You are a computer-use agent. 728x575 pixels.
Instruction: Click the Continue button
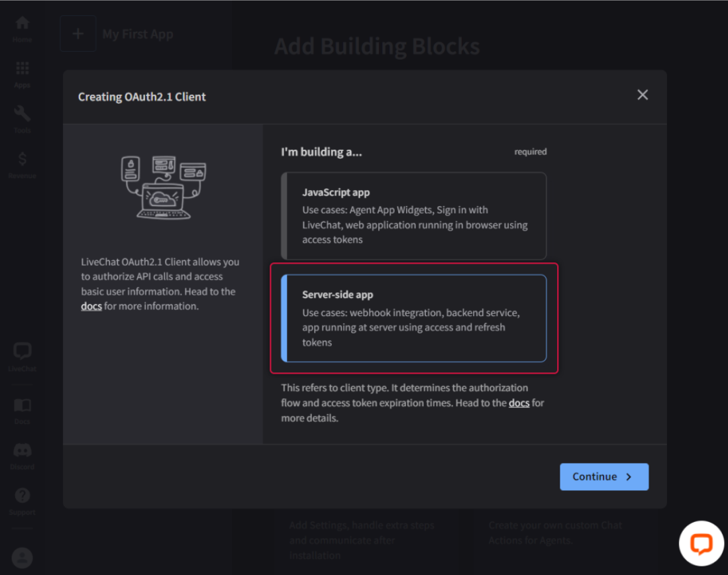[x=603, y=476]
